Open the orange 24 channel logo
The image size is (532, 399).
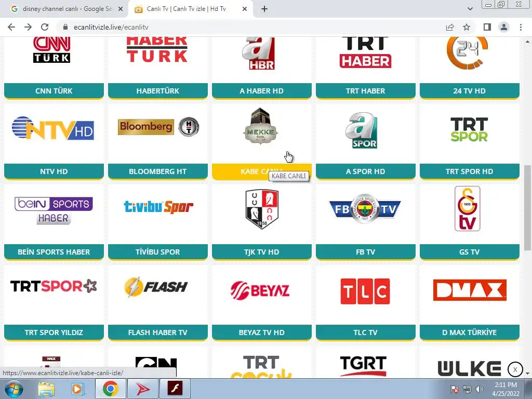468,54
